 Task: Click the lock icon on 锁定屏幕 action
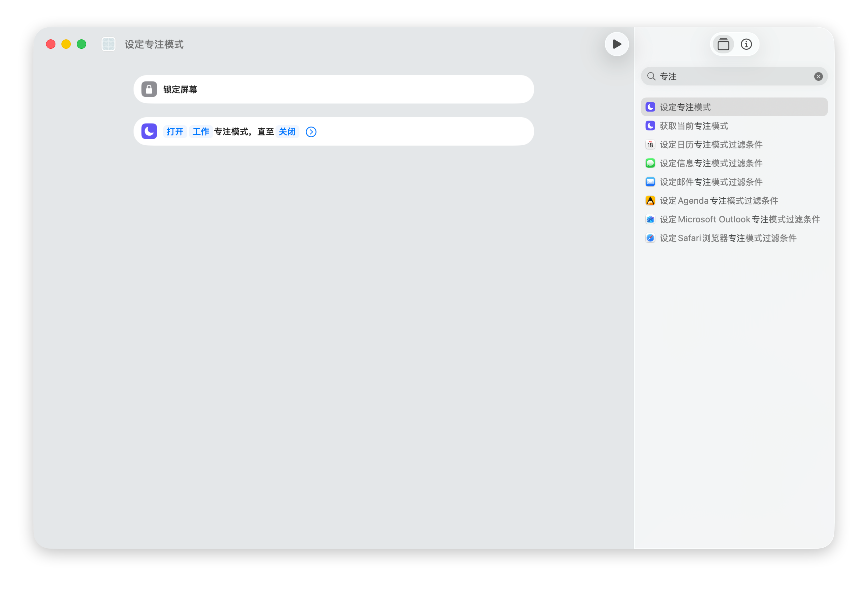[x=149, y=89]
